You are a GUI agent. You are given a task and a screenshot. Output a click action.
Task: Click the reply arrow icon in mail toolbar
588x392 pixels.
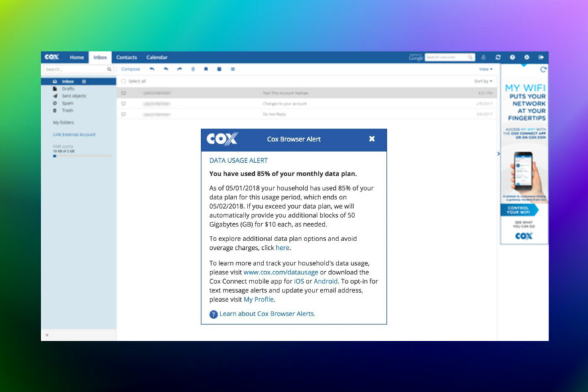pyautogui.click(x=152, y=69)
